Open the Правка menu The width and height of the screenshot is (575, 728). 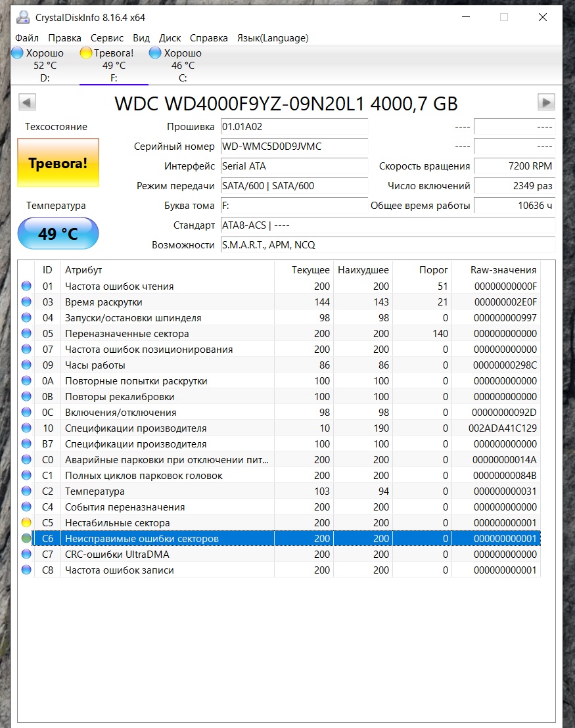tap(64, 38)
